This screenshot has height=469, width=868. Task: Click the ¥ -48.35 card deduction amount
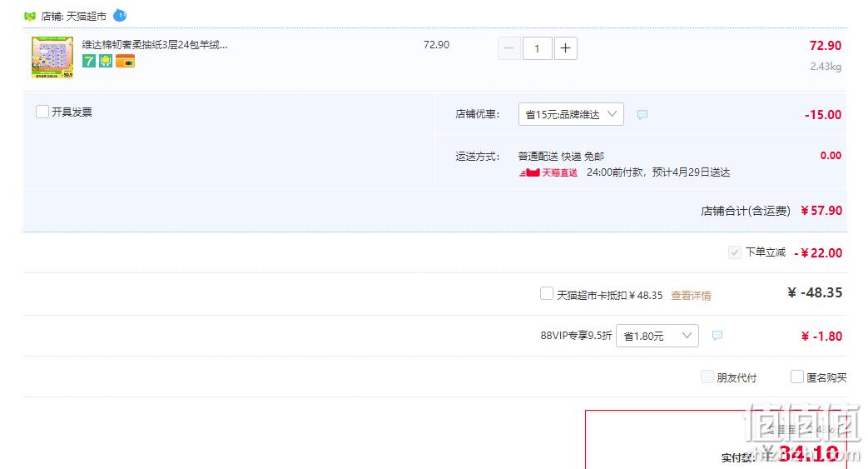814,292
